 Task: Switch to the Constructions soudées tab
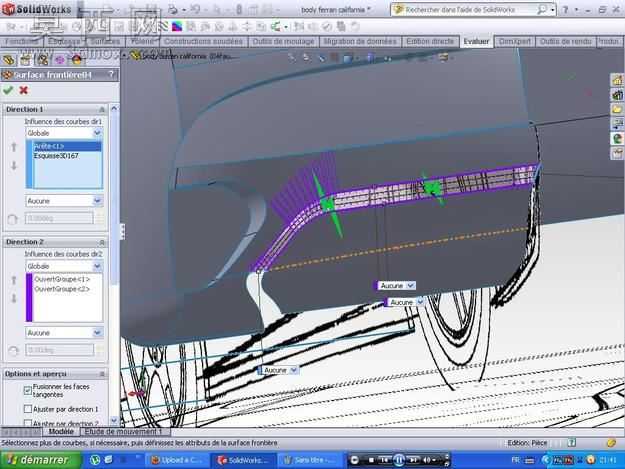[203, 41]
